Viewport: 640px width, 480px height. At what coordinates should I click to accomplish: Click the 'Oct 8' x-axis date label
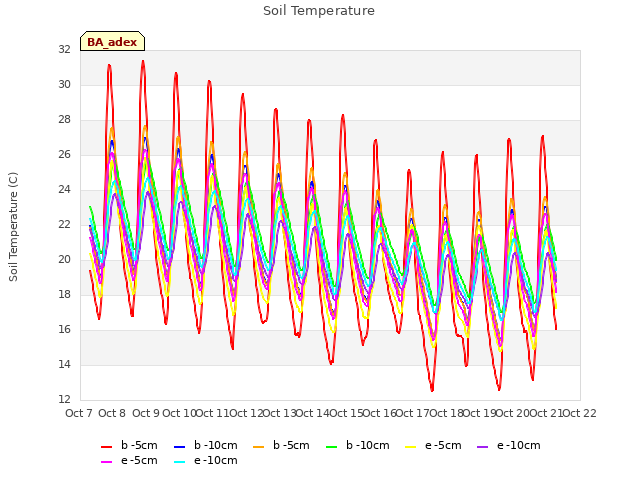point(112,413)
